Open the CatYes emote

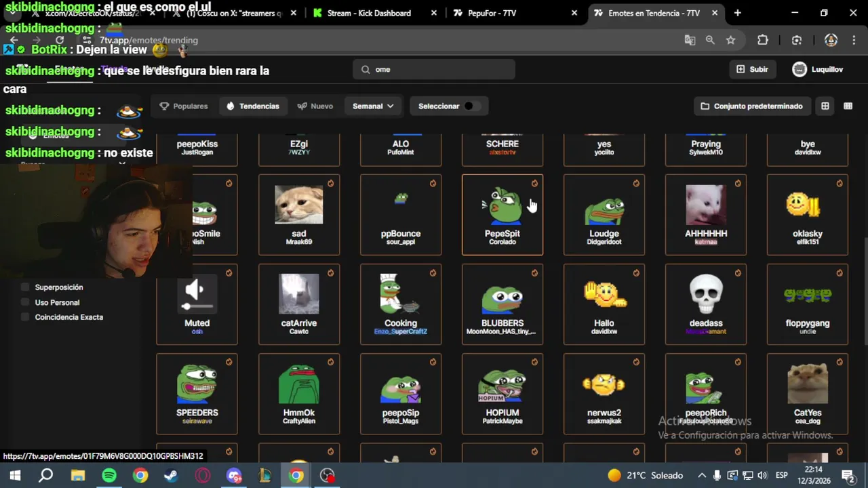[808, 394]
